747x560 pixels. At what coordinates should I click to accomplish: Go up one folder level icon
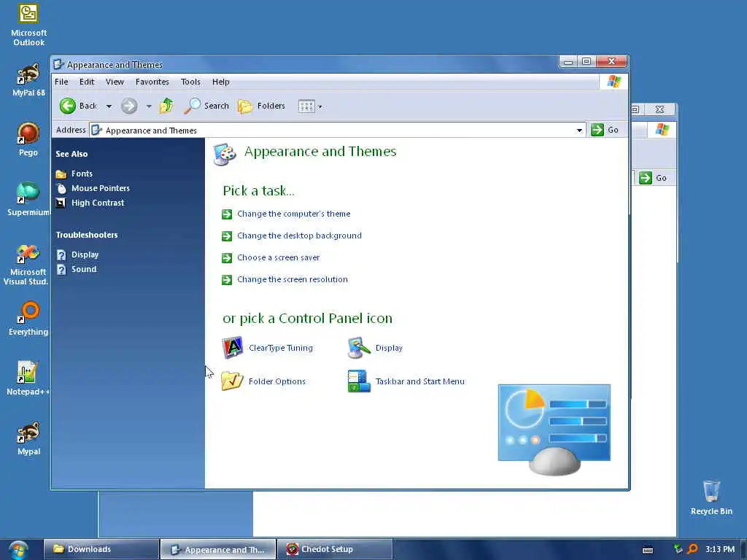click(x=166, y=106)
